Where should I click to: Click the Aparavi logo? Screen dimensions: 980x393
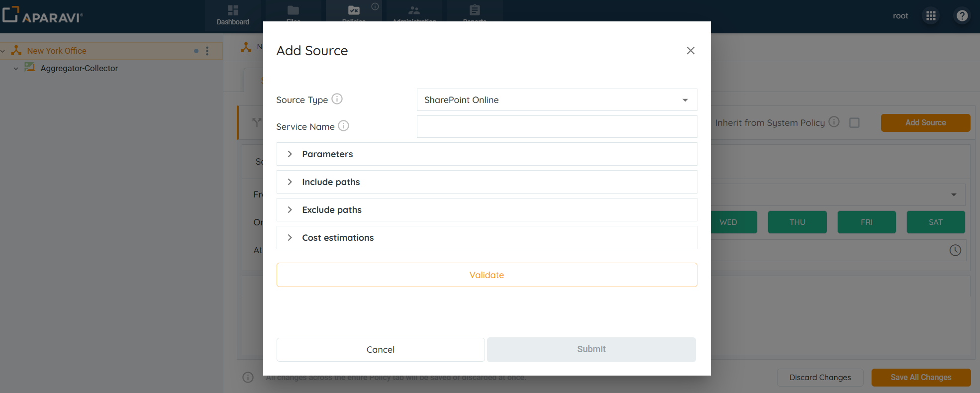(43, 15)
